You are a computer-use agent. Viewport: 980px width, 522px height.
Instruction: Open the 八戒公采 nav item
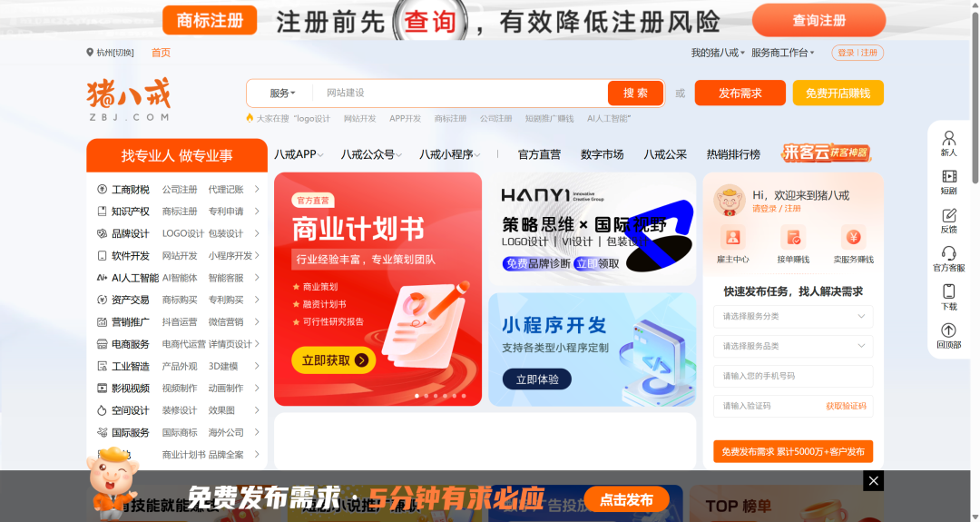[665, 154]
